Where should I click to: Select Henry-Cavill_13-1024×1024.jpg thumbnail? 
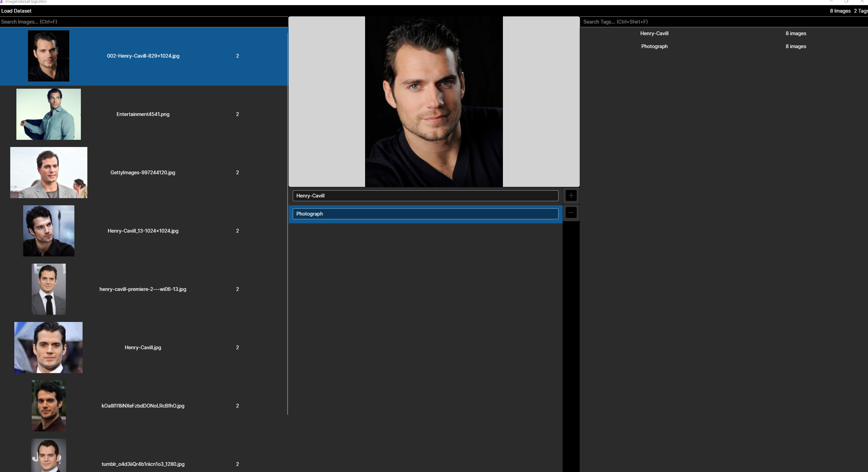coord(48,231)
